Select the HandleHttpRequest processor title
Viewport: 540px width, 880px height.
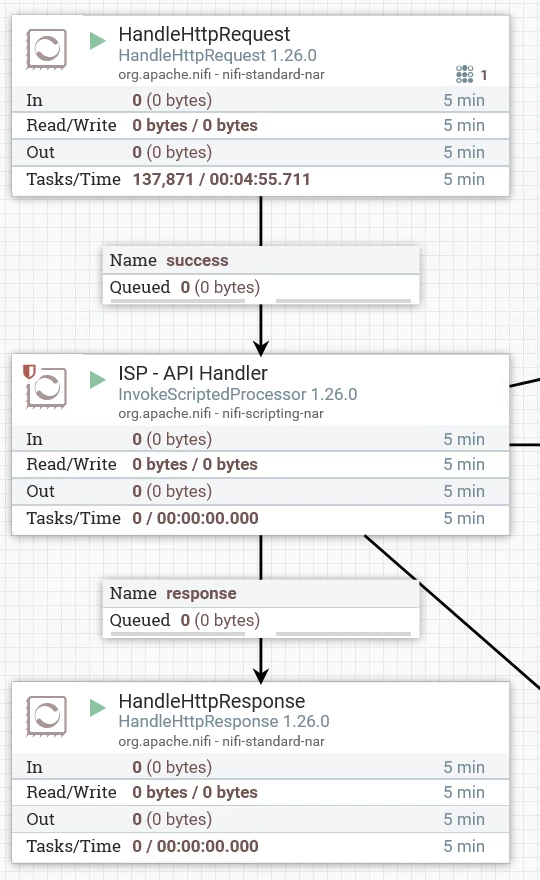(x=204, y=34)
